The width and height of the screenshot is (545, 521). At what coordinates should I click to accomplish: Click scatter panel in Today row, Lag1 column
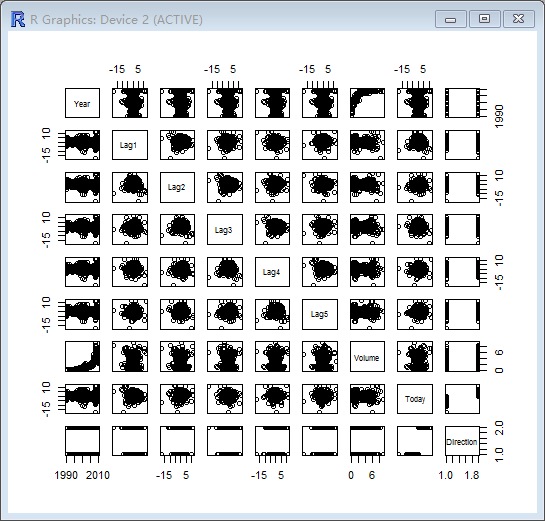pos(130,399)
